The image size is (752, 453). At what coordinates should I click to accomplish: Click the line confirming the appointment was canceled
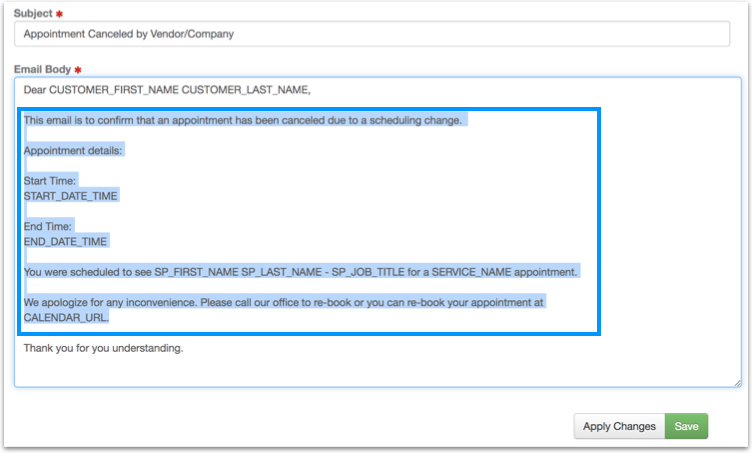pos(244,120)
